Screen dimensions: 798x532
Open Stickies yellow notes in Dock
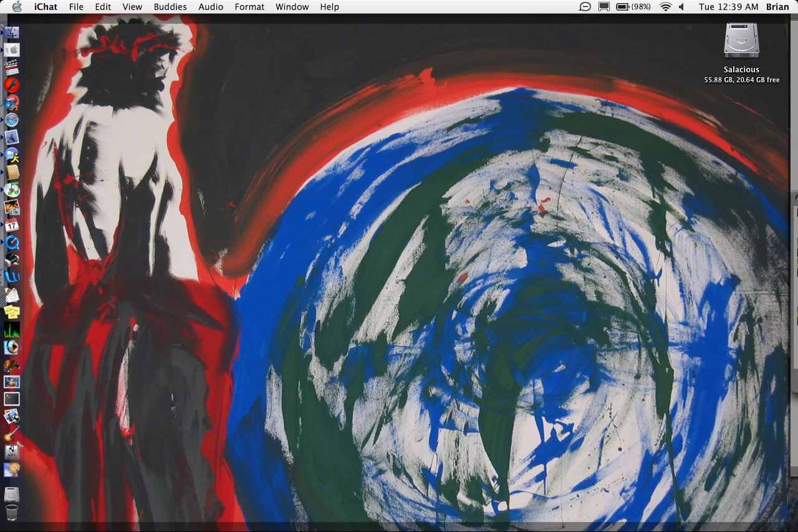tap(12, 312)
